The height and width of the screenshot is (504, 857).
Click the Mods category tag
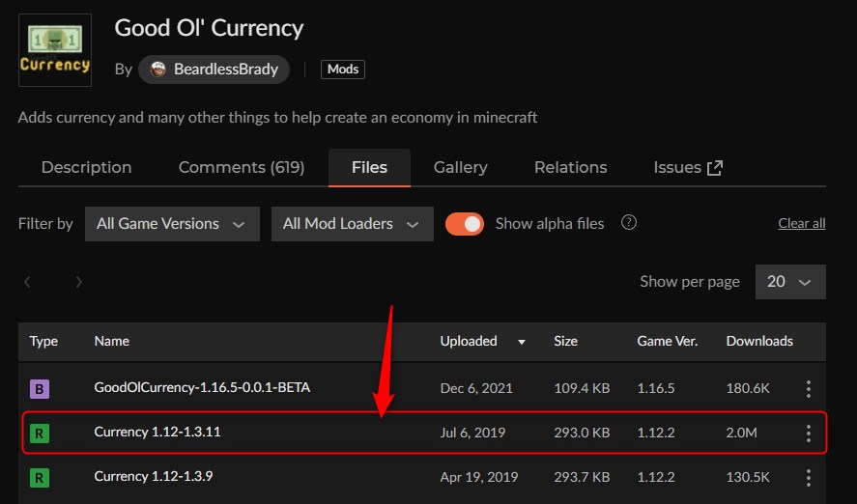click(x=343, y=70)
